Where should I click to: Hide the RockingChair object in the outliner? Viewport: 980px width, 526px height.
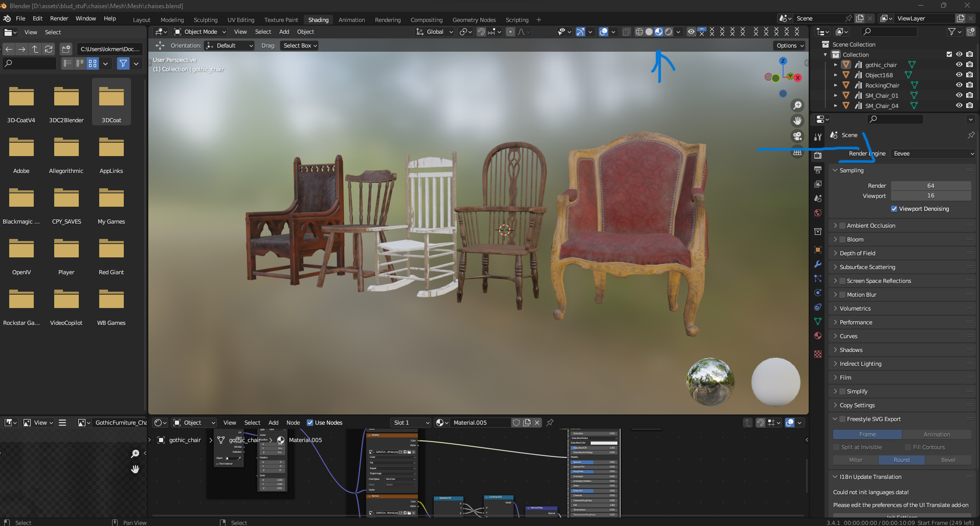click(959, 85)
